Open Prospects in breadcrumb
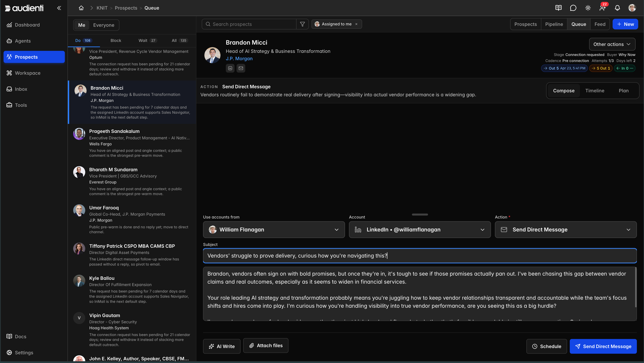The width and height of the screenshot is (644, 363). (x=126, y=8)
